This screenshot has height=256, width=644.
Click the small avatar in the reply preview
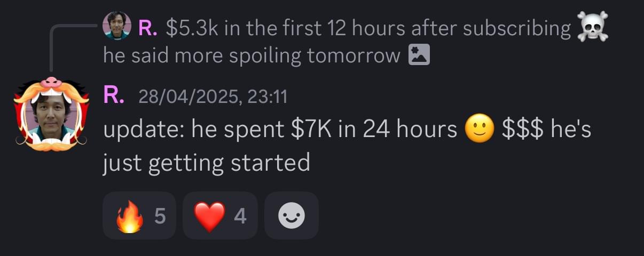(x=116, y=26)
